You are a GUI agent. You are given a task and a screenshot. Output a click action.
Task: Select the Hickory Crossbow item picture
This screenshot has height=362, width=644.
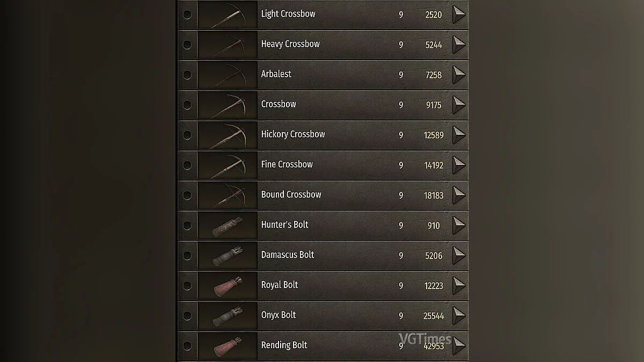(x=228, y=135)
